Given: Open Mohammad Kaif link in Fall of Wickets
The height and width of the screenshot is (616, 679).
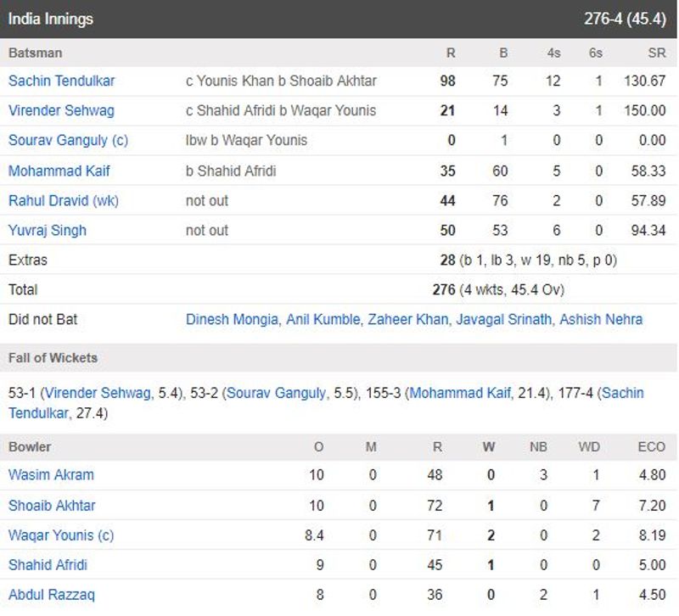Looking at the screenshot, I should [x=462, y=393].
